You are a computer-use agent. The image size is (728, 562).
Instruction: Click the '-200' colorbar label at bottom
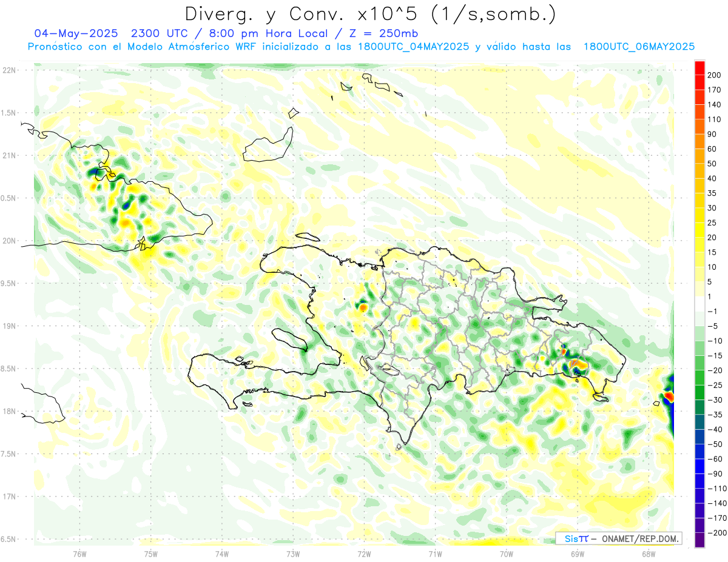[x=716, y=533]
